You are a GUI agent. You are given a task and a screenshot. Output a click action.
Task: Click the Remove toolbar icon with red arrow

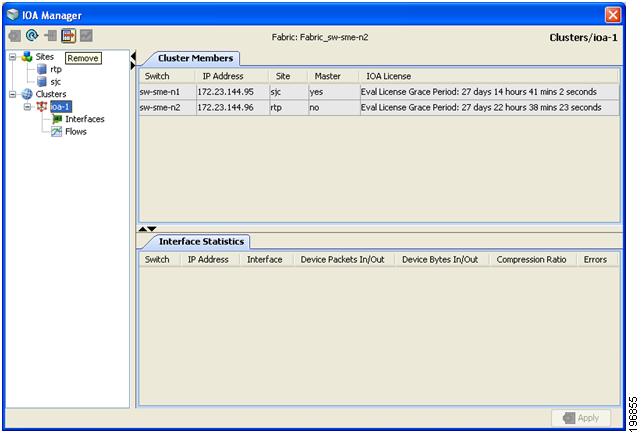[x=68, y=36]
